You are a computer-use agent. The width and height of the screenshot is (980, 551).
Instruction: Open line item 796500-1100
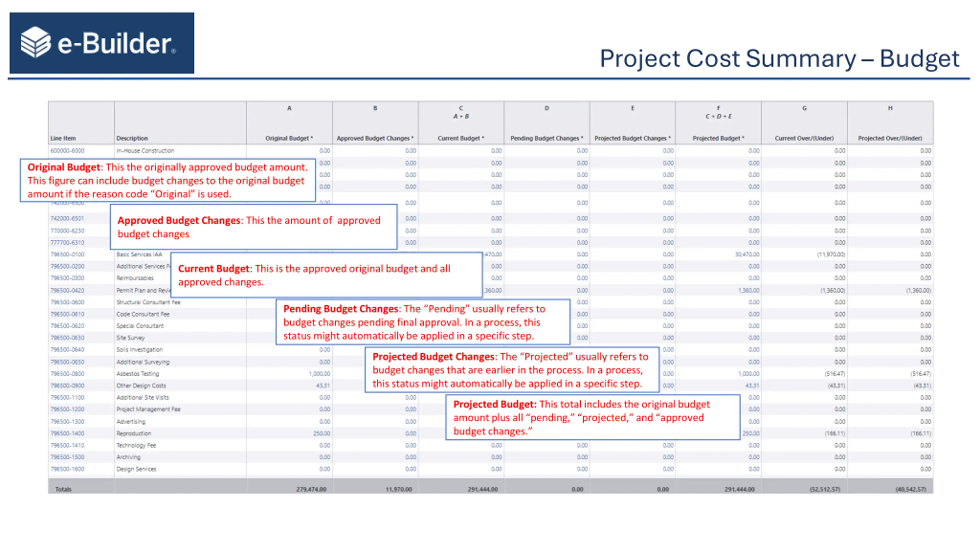point(67,398)
